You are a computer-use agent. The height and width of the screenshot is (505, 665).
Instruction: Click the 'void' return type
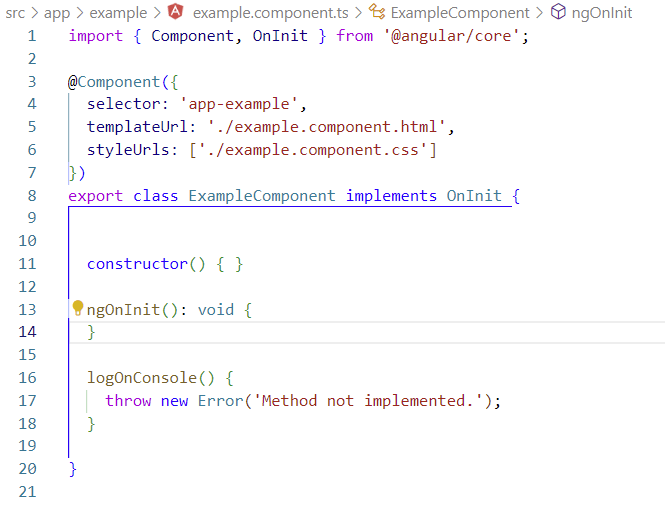[216, 310]
